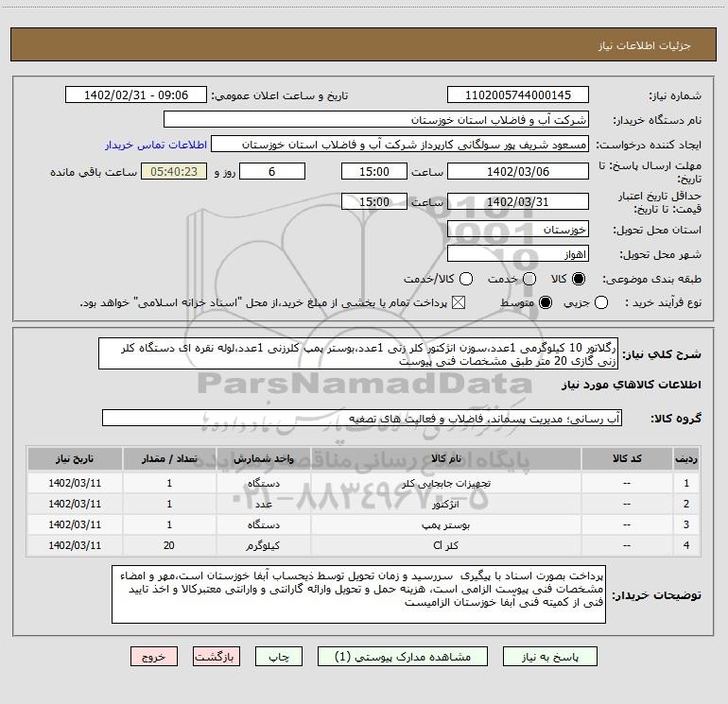Select the انژکتور row name

pos(445,504)
